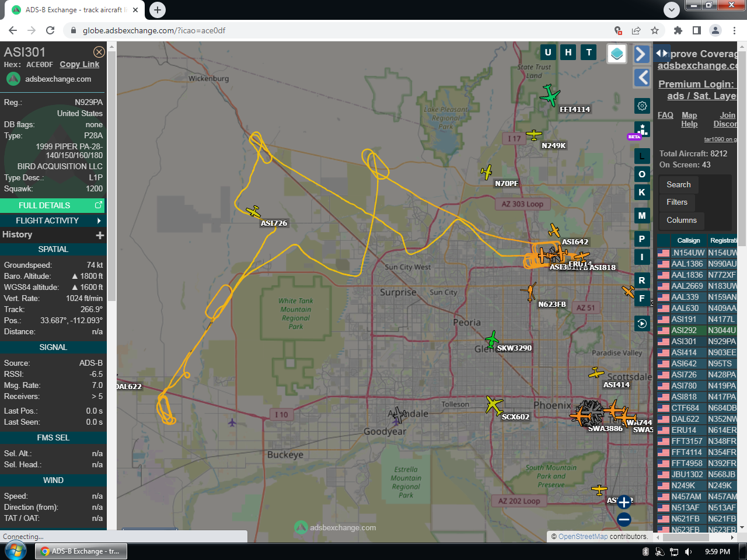Sort table by Callsign column header
747x560 pixels.
pyautogui.click(x=689, y=240)
